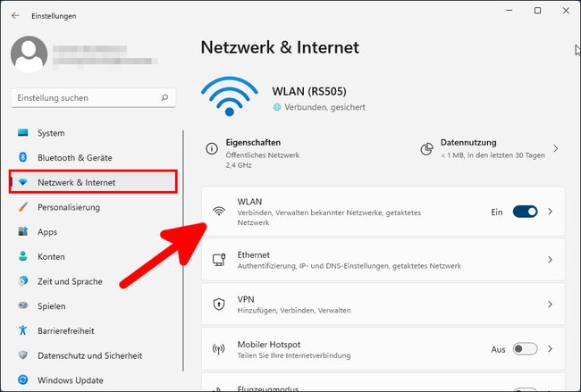
Task: Click the Einstellung suchen search field
Action: tap(93, 97)
